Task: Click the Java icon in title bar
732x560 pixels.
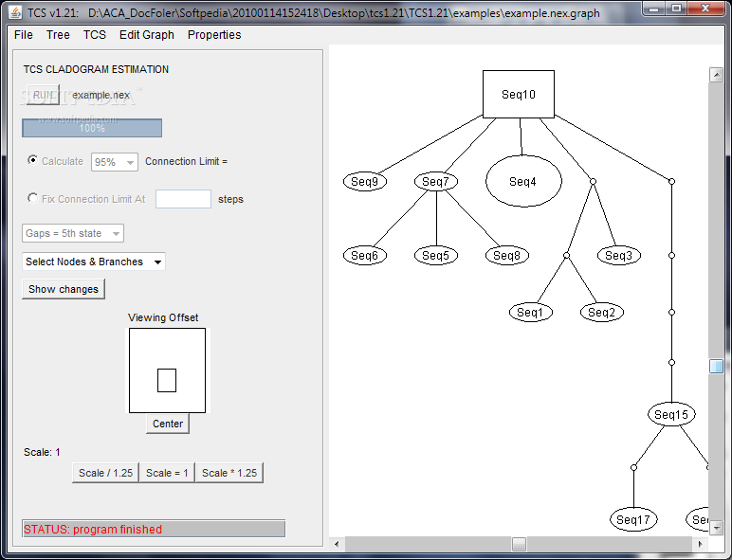Action: [x=15, y=12]
